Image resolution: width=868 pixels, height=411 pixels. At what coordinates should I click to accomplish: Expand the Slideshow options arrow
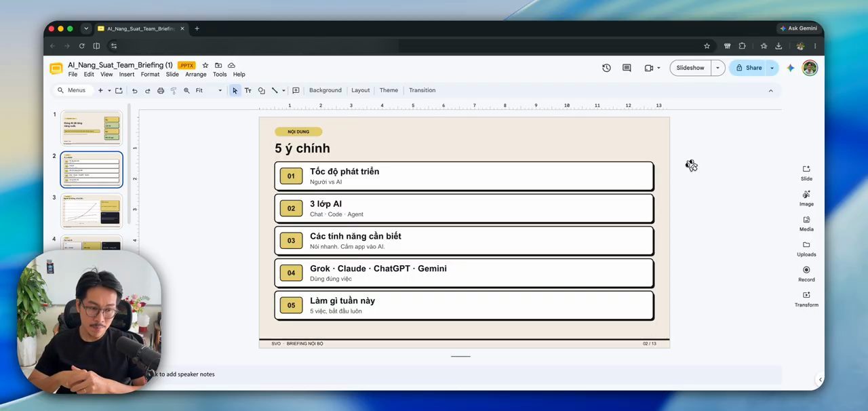point(717,68)
